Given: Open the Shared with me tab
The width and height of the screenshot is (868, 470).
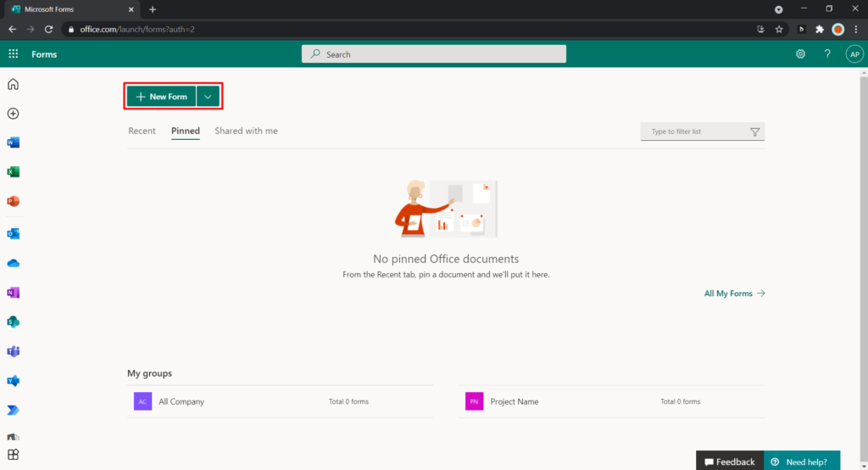Looking at the screenshot, I should click(247, 131).
